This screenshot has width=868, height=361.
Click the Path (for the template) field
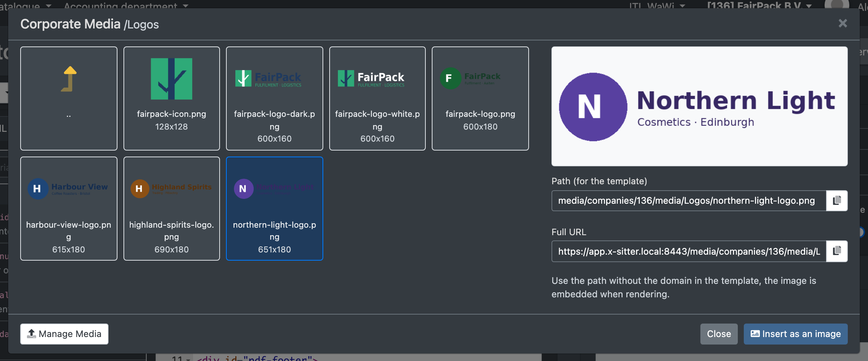click(689, 201)
